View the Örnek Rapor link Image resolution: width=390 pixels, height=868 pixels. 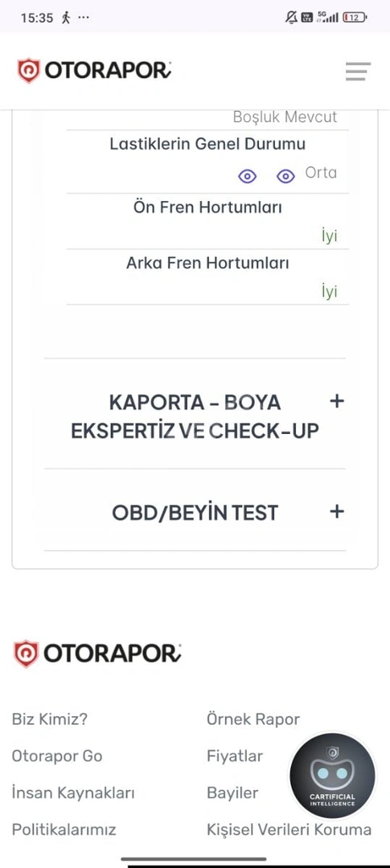pos(253,719)
